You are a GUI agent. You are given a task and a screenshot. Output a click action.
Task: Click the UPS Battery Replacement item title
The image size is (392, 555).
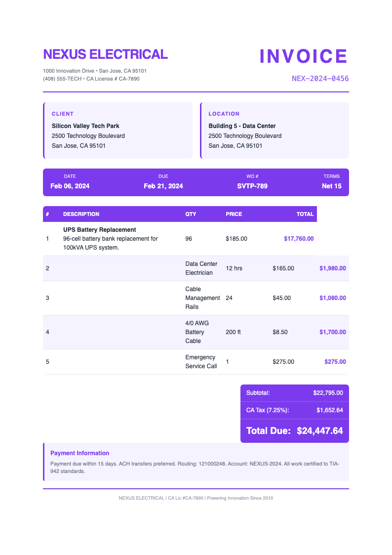(99, 230)
